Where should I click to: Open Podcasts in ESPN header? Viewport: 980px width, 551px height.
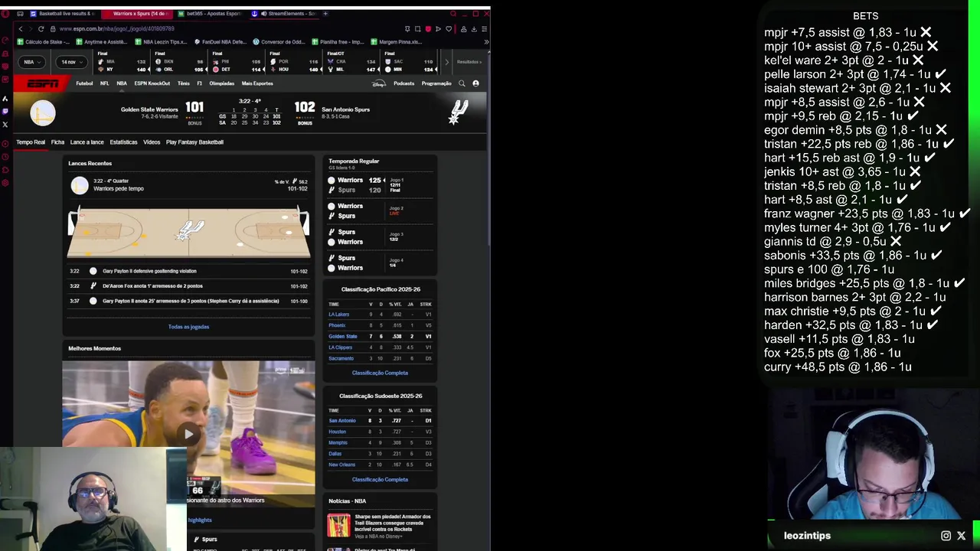point(404,83)
